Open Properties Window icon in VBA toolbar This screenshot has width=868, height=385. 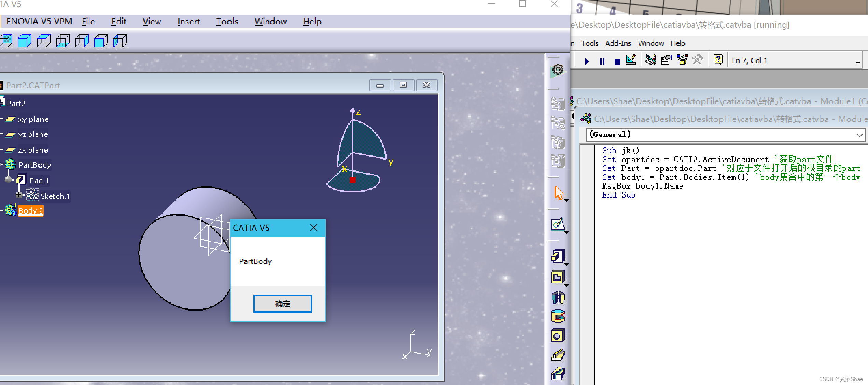click(666, 60)
